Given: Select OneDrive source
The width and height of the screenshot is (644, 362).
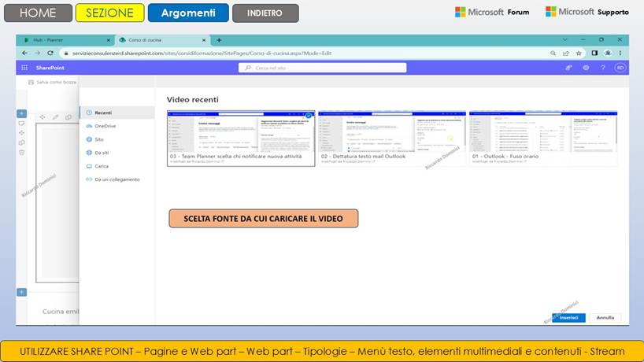Looking at the screenshot, I should click(117, 126).
